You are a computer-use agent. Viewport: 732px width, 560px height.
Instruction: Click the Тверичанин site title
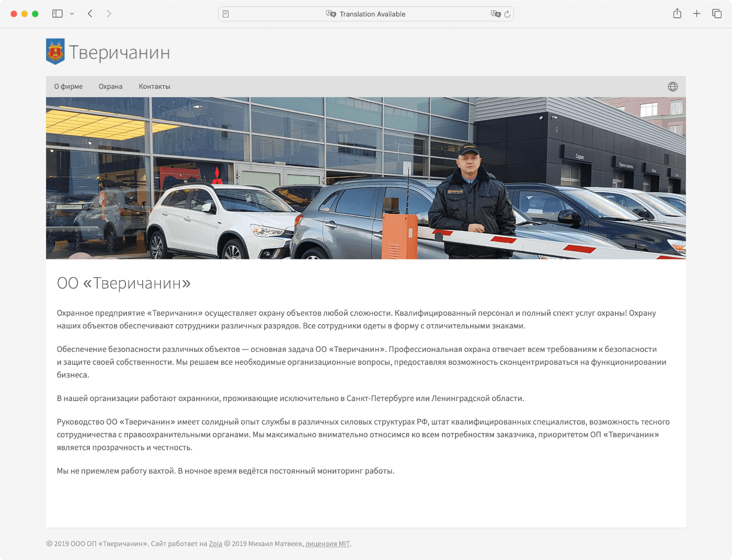coord(119,52)
